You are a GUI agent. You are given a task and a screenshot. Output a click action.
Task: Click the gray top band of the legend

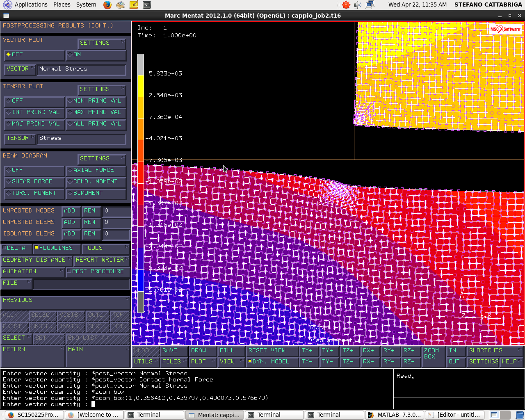coord(141,64)
